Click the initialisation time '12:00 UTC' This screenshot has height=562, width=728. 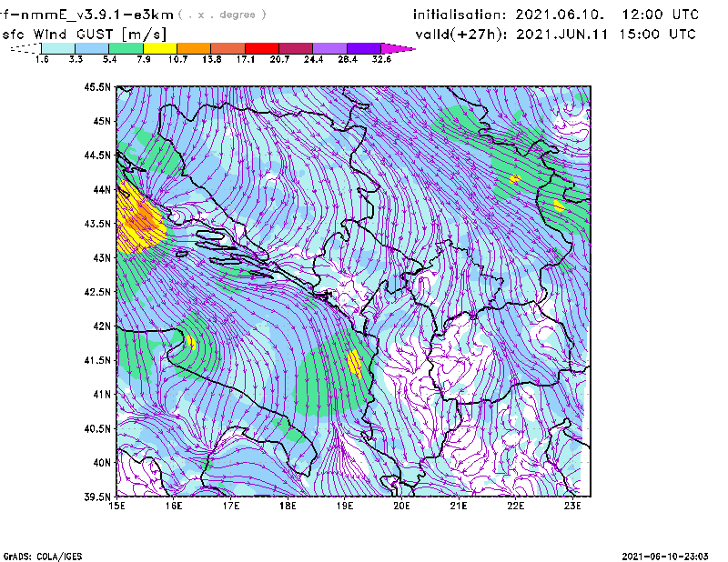(x=661, y=15)
